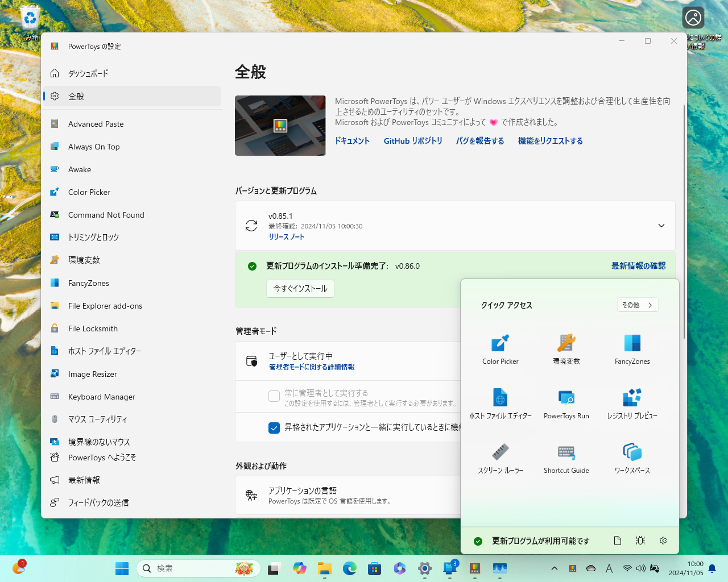The width and height of the screenshot is (728, 582).
Task: Click the バグを報告する link
Action: click(x=480, y=141)
